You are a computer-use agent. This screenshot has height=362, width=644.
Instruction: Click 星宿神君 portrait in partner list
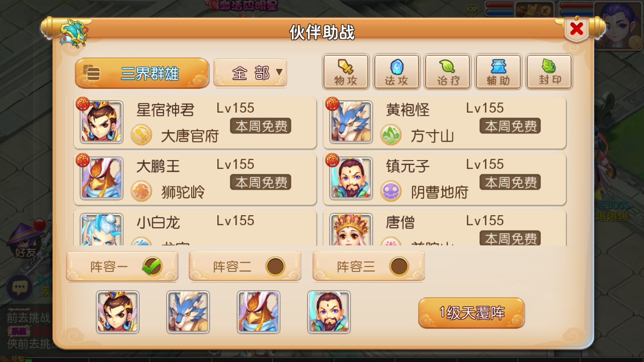(x=102, y=122)
